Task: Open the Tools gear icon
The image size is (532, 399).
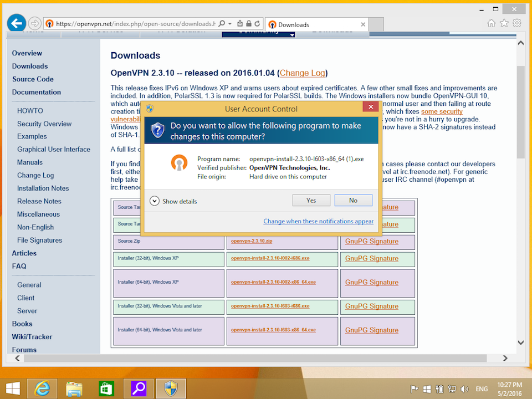Action: click(516, 23)
